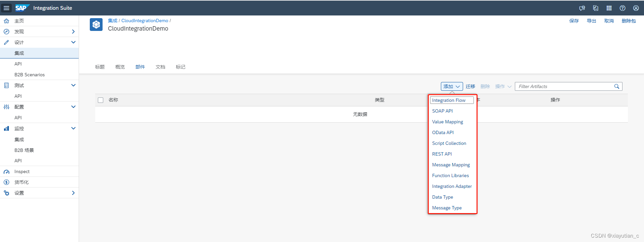
Task: Collapse the 监控 navigation section
Action: click(x=73, y=128)
